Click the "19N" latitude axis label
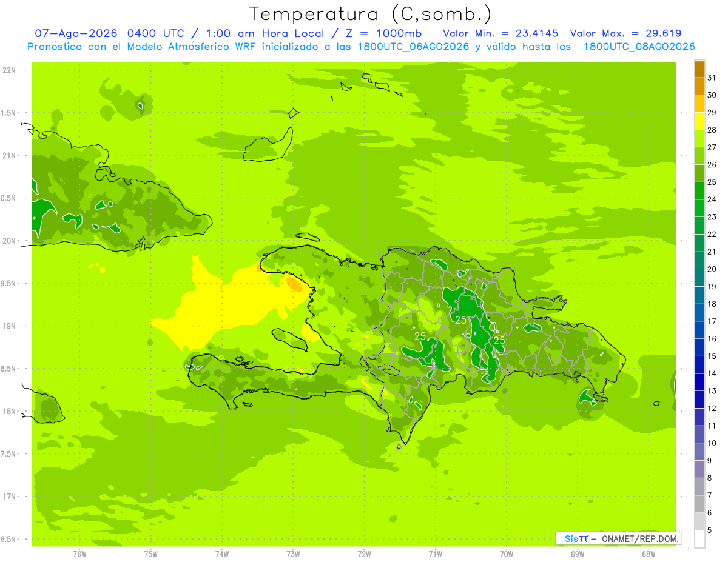Image resolution: width=728 pixels, height=562 pixels. click(x=9, y=326)
